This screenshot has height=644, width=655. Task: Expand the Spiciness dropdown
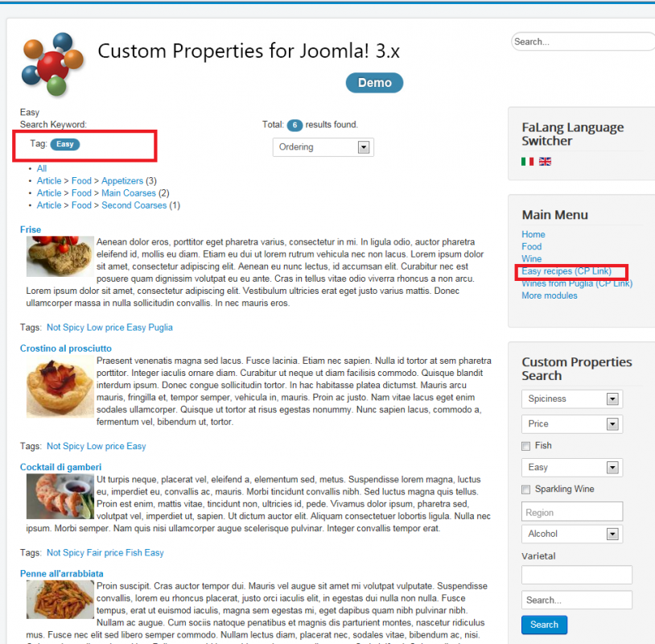(572, 398)
